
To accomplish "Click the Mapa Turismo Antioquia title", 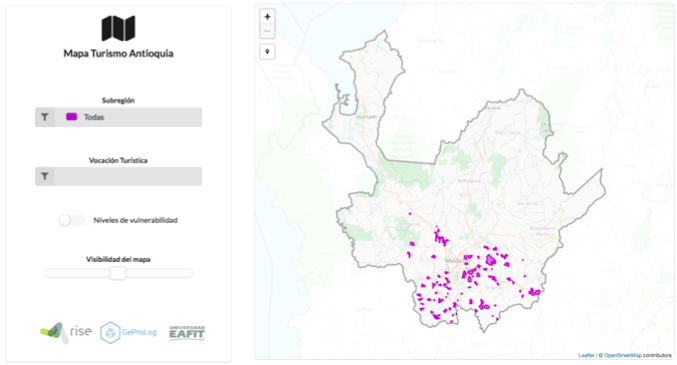I will pyautogui.click(x=118, y=54).
